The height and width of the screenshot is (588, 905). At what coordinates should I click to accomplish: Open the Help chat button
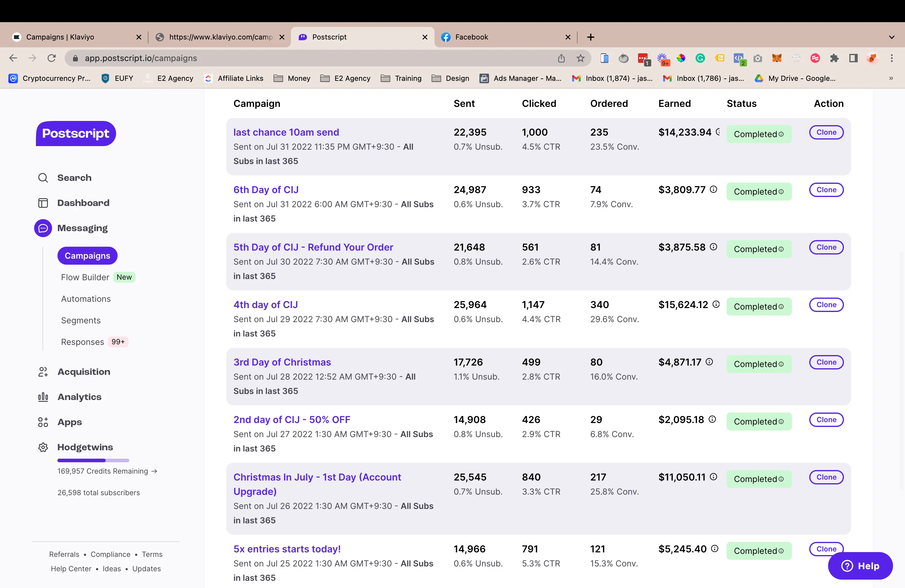click(x=860, y=566)
